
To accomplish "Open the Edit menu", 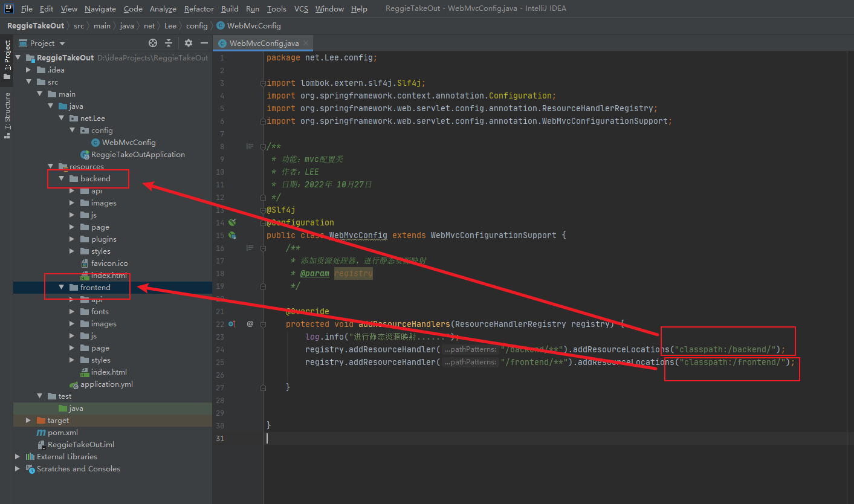I will (47, 9).
